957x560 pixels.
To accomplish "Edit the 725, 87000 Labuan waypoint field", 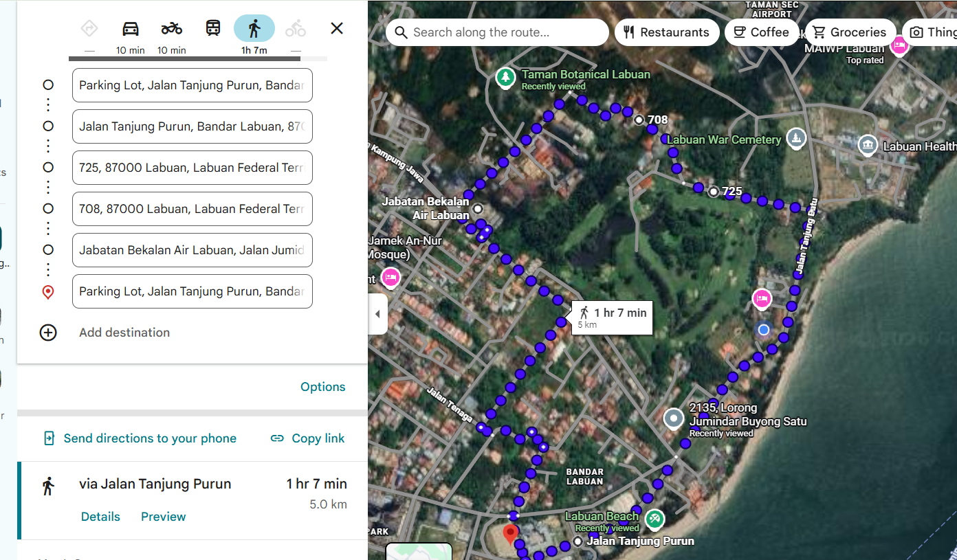I will [x=192, y=168].
